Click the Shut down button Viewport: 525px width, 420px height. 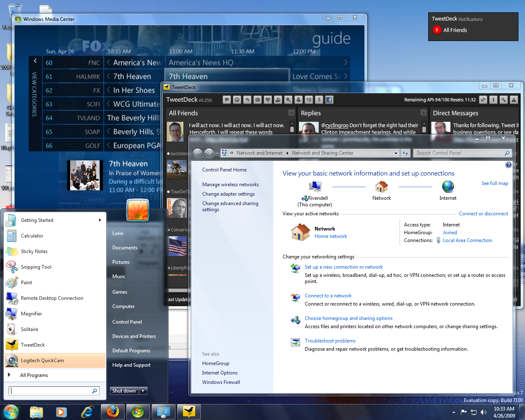(x=124, y=391)
